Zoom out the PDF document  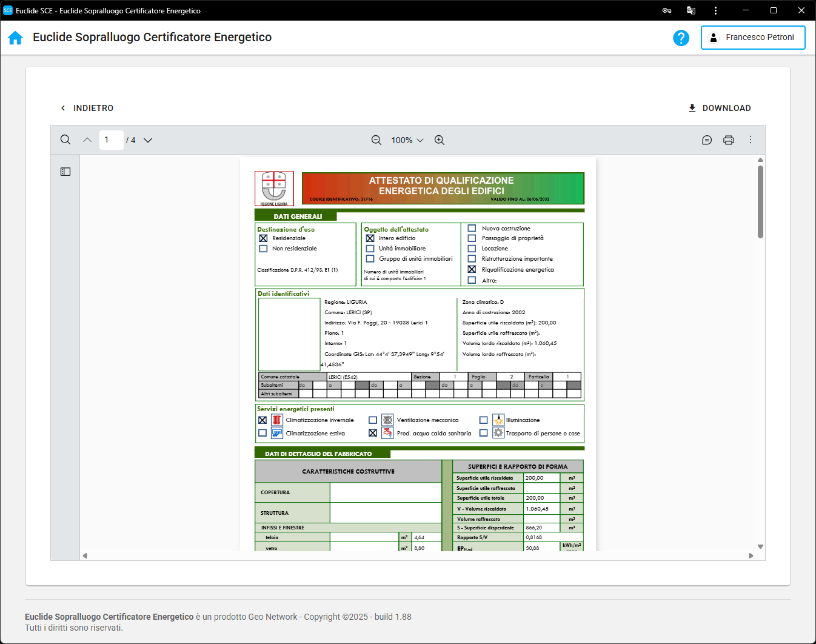(376, 140)
